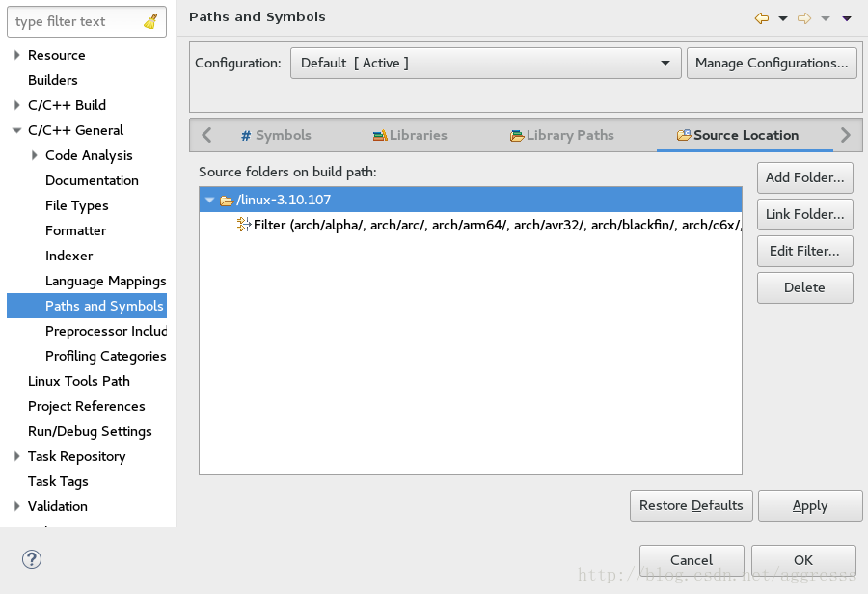
Task: Select the Filter arch/alpha row
Action: pyautogui.click(x=471, y=225)
